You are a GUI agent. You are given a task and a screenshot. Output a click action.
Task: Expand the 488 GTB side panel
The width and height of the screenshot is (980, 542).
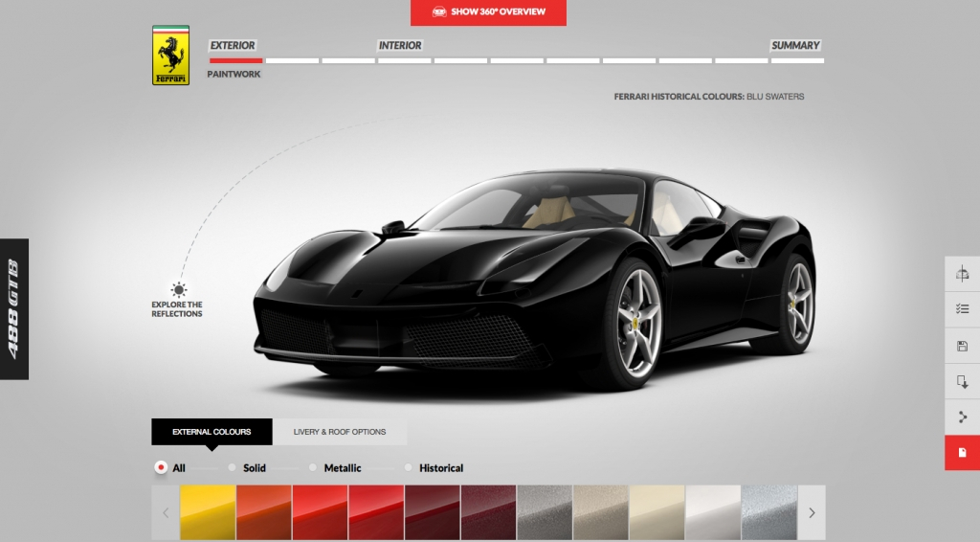(x=13, y=308)
